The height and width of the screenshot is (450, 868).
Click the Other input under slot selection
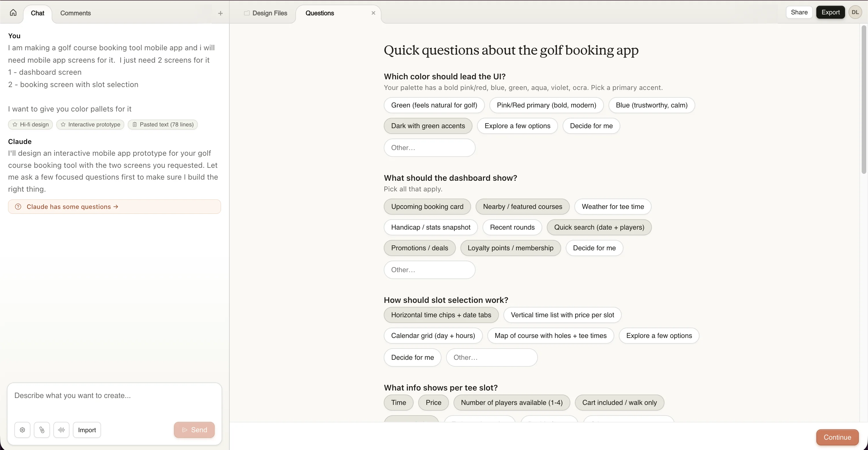492,357
